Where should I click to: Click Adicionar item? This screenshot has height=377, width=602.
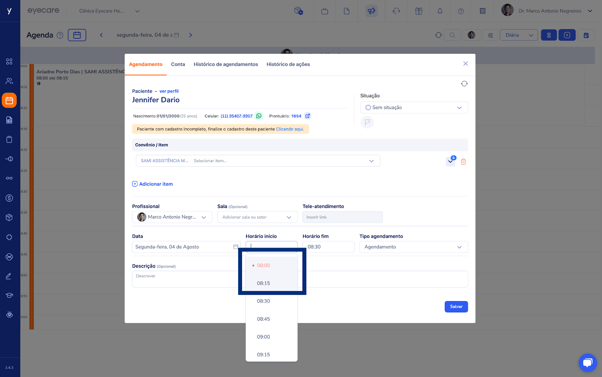(x=152, y=184)
